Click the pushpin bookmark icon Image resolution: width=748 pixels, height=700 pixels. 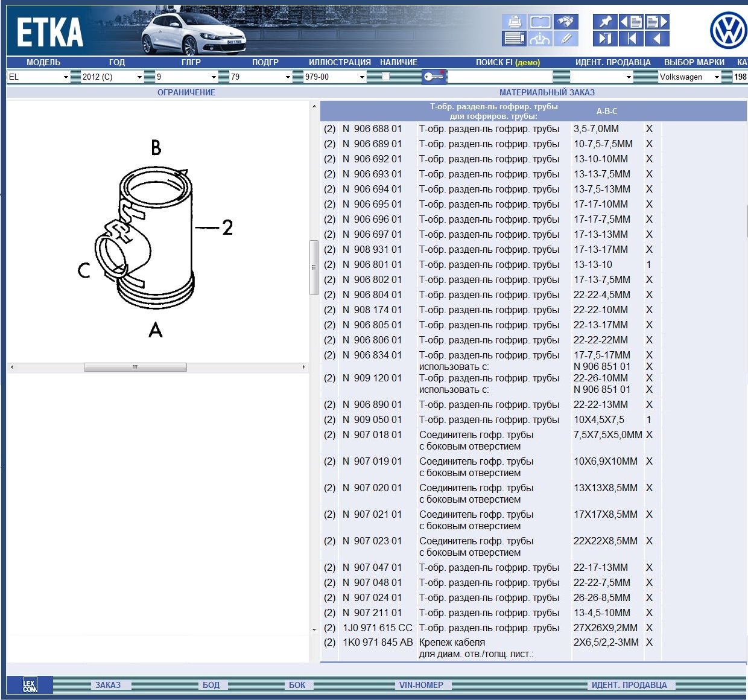click(604, 22)
